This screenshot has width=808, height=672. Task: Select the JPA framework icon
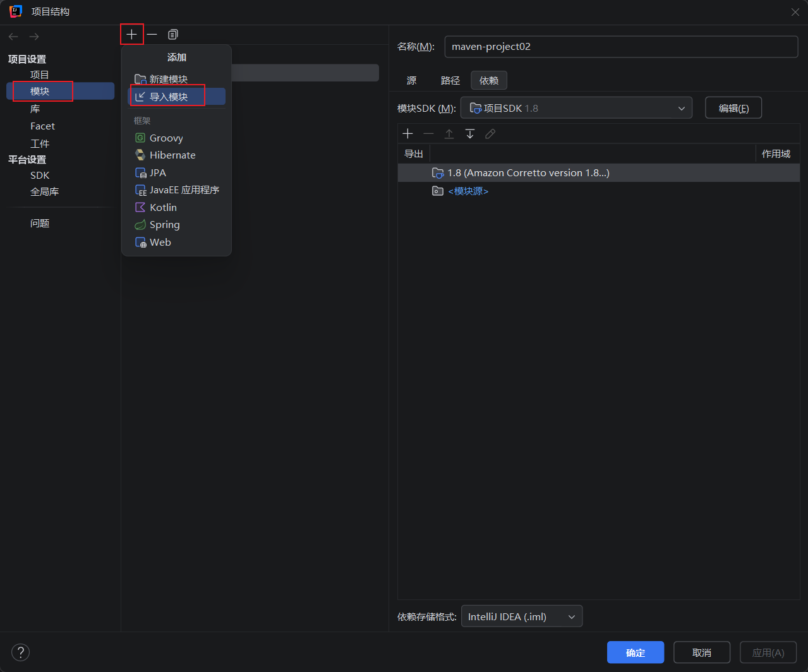coord(140,172)
